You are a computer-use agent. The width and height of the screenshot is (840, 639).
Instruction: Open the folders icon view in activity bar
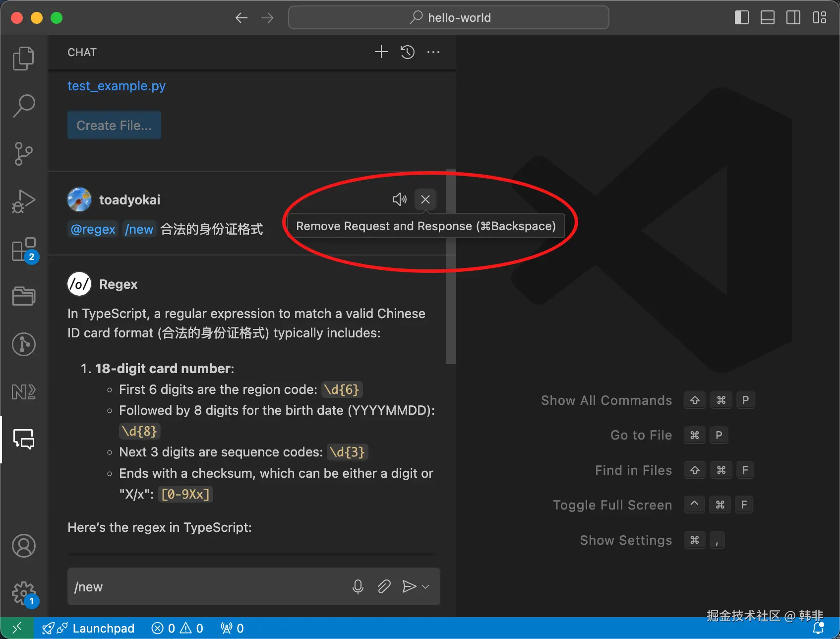pyautogui.click(x=23, y=297)
